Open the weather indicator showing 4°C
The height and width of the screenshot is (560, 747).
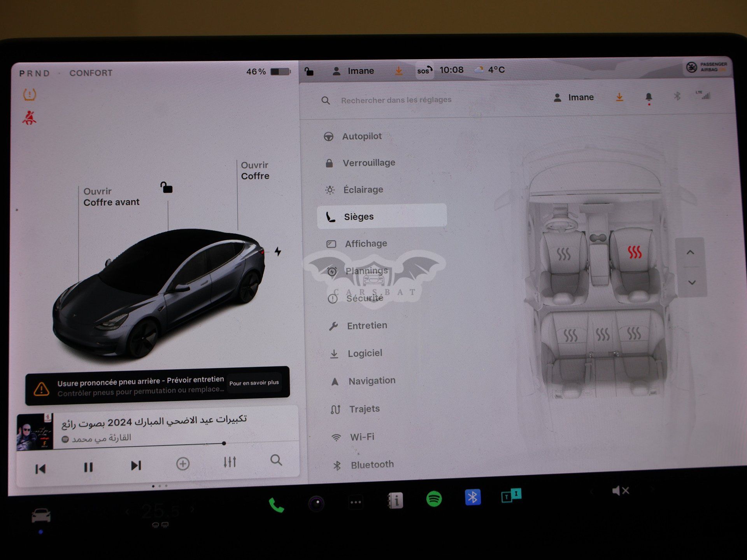click(489, 70)
